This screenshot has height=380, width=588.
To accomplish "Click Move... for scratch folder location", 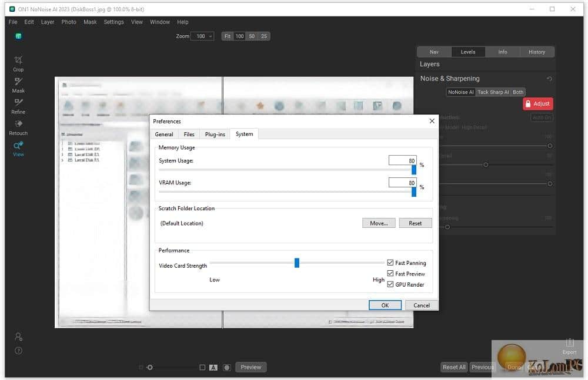I will 379,223.
